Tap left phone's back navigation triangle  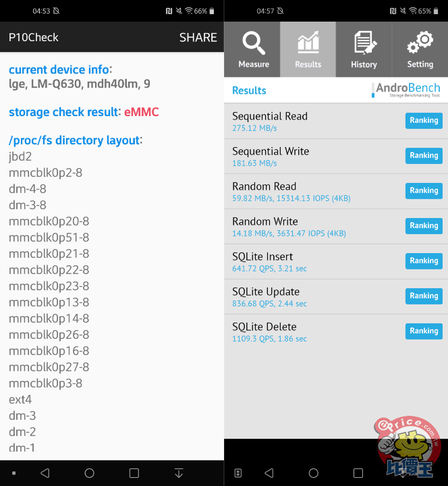click(45, 473)
